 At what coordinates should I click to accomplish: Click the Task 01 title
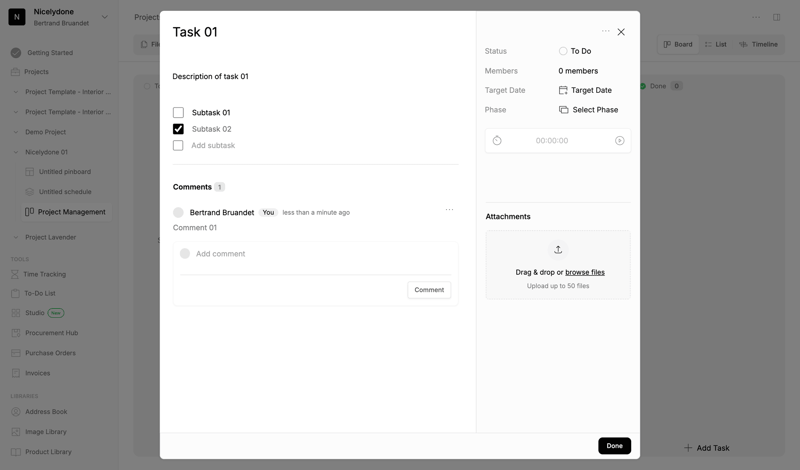point(195,32)
